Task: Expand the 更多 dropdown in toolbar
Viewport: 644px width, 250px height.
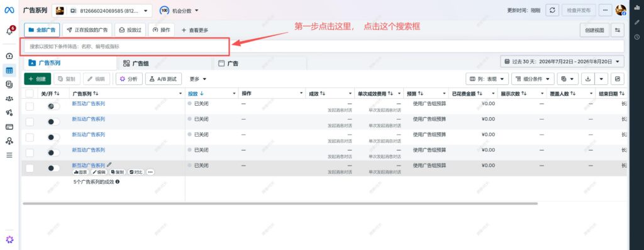Action: [198, 79]
